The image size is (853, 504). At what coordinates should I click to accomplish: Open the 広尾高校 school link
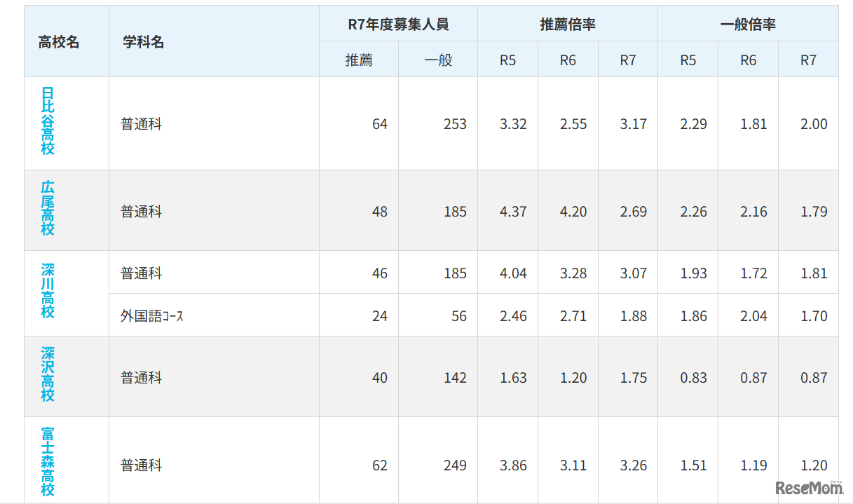tap(48, 208)
